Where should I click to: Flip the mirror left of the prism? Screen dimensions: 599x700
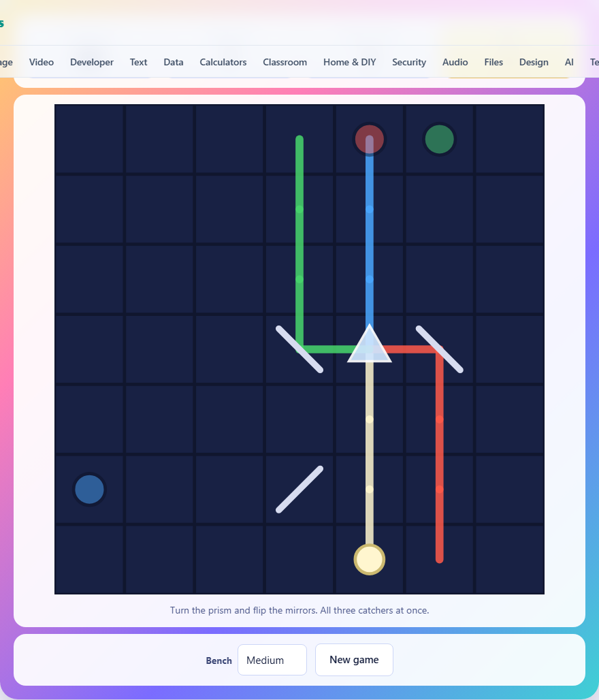tap(299, 349)
